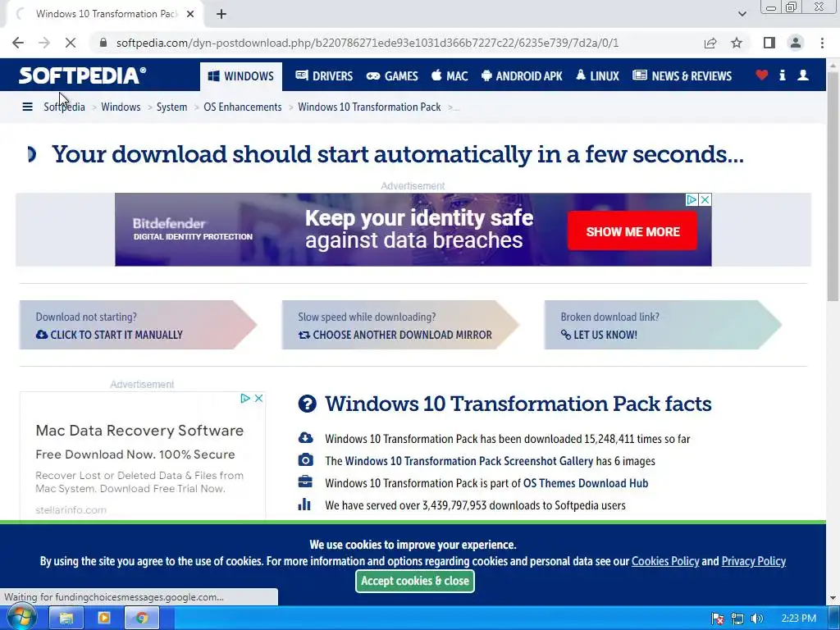Close the Windows 10 Transformation Pack tab
The image size is (840, 630).
tap(190, 14)
